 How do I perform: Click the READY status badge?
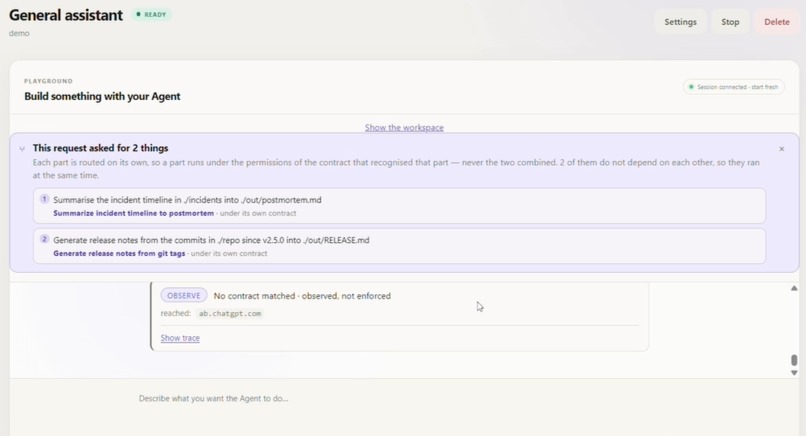pos(151,14)
